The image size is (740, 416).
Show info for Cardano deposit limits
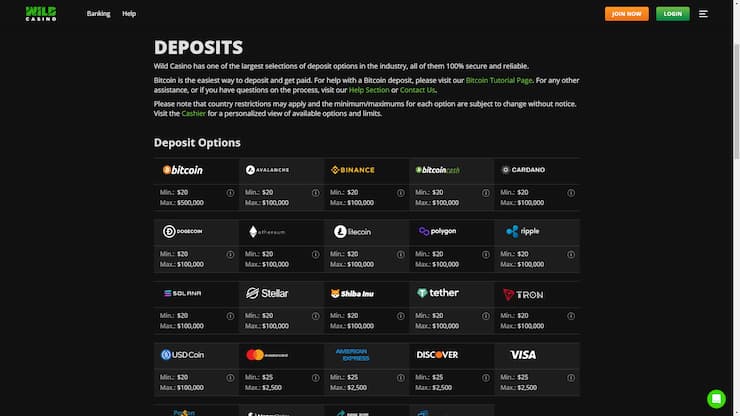(571, 193)
